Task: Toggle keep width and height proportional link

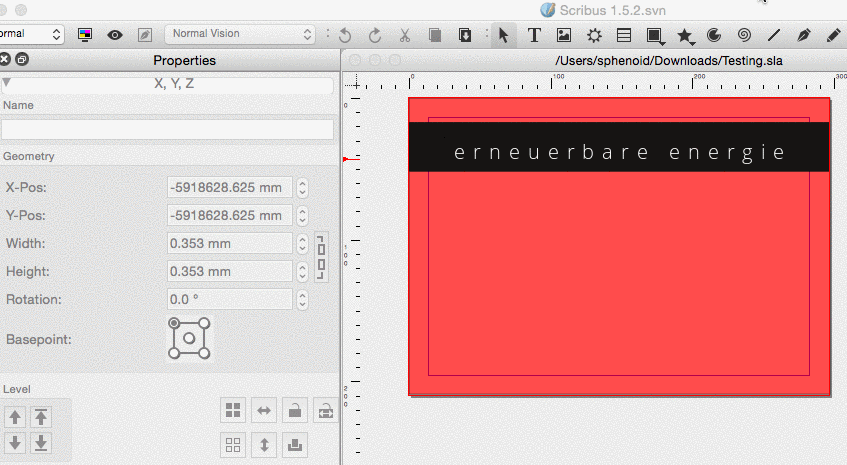Action: click(x=321, y=257)
